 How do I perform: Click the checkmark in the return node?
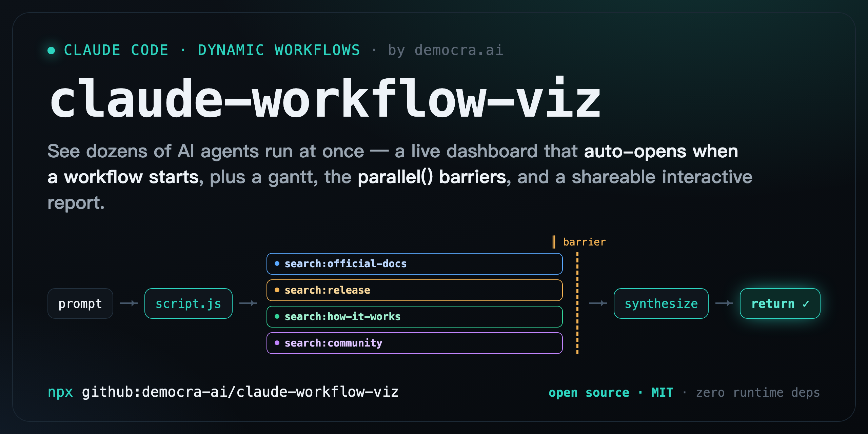(x=806, y=304)
